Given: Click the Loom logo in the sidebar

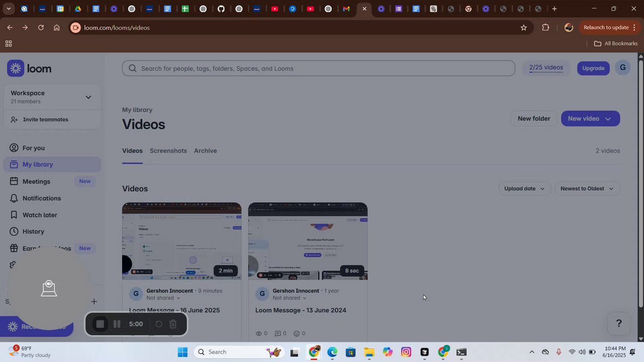Looking at the screenshot, I should (x=29, y=68).
